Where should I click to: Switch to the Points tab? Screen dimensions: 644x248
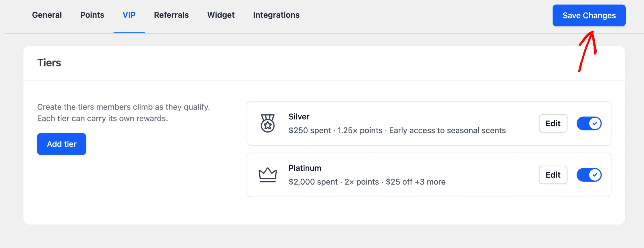point(92,15)
